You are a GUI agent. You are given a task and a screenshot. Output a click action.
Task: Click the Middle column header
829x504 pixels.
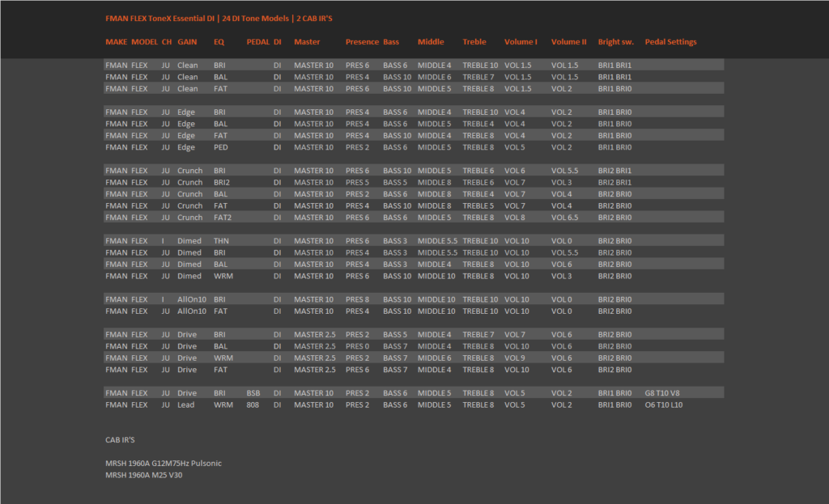431,42
